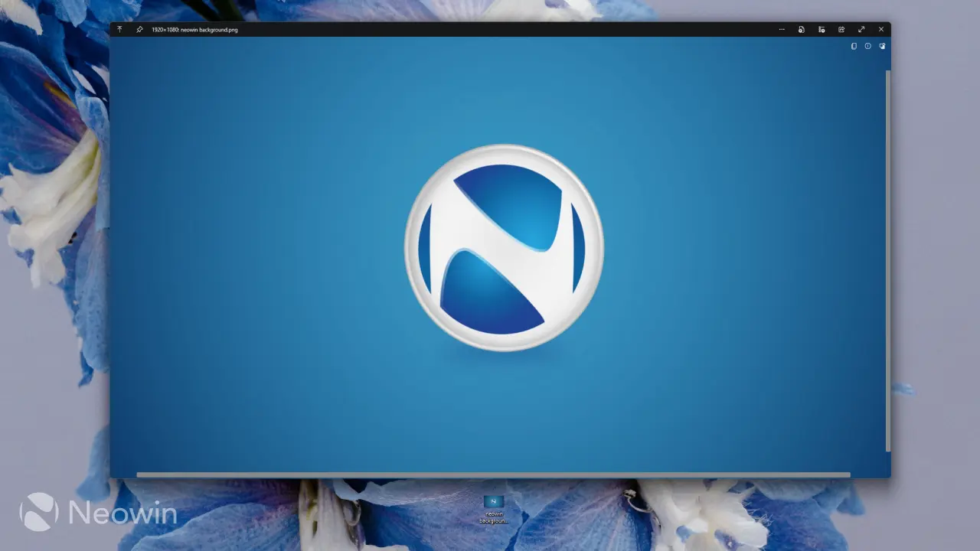Click the upward arrow icon in title bar
This screenshot has height=551, width=980.
click(x=119, y=29)
